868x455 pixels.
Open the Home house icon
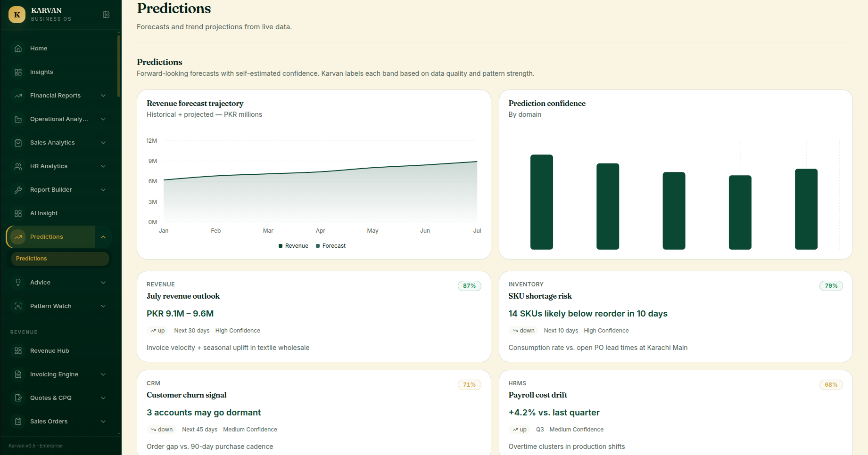click(x=18, y=49)
